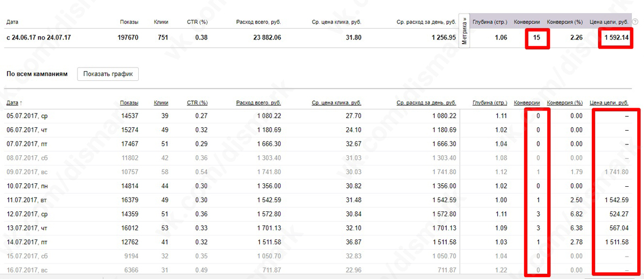
Task: Sort table by Показы column header
Action: tap(129, 103)
